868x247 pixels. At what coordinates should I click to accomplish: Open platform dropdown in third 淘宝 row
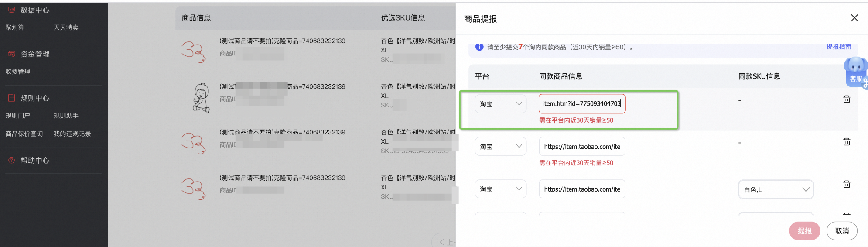[501, 189]
